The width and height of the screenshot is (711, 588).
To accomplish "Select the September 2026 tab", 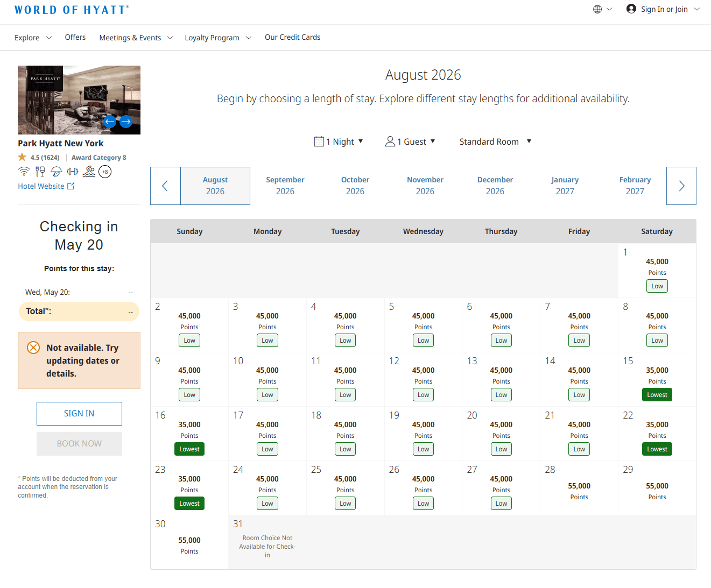I will pyautogui.click(x=285, y=186).
